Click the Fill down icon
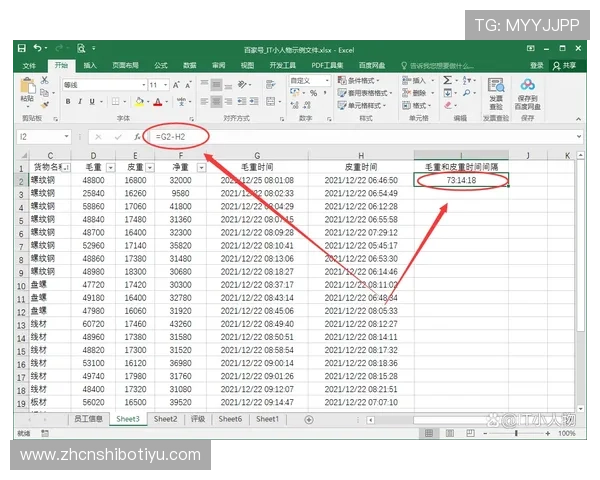Viewport: 600px width, 480px height. (x=447, y=93)
